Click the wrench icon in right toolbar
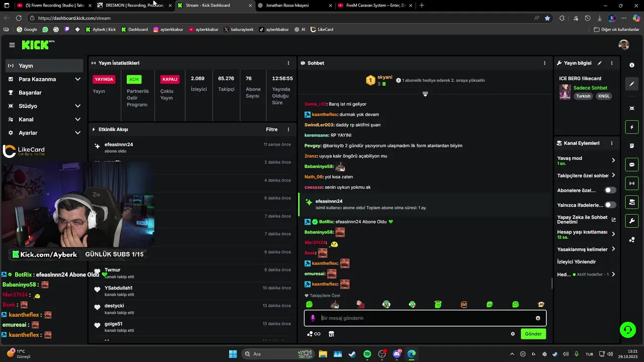The image size is (644, 362). point(632,221)
